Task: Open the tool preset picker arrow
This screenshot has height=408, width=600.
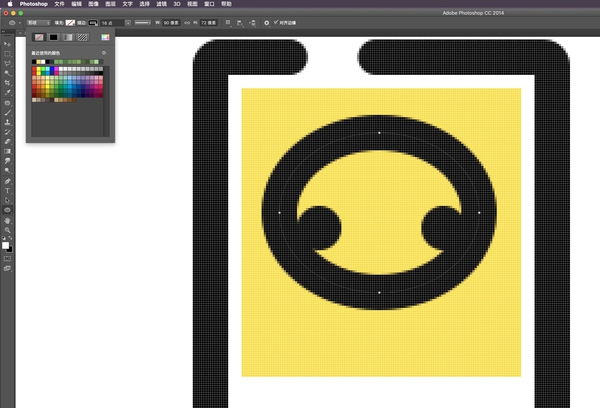Action: click(20, 23)
